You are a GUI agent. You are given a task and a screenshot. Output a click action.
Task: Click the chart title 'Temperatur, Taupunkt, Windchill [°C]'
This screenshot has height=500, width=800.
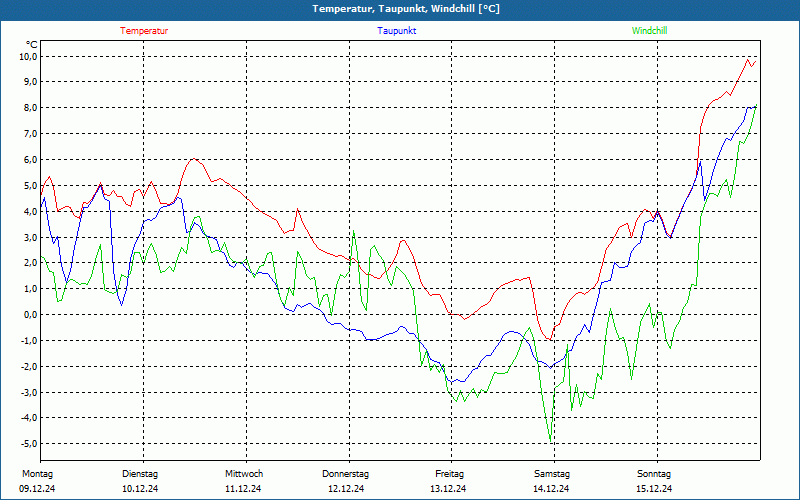click(x=406, y=9)
